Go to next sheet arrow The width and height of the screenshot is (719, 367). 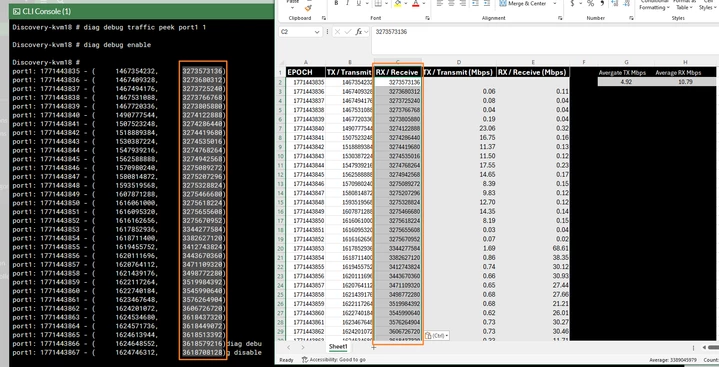tap(303, 347)
